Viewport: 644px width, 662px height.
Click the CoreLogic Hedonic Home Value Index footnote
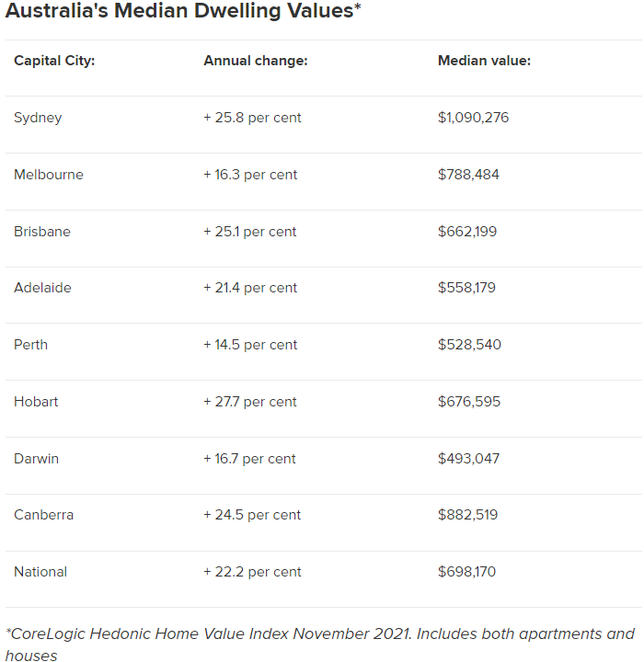(x=320, y=645)
